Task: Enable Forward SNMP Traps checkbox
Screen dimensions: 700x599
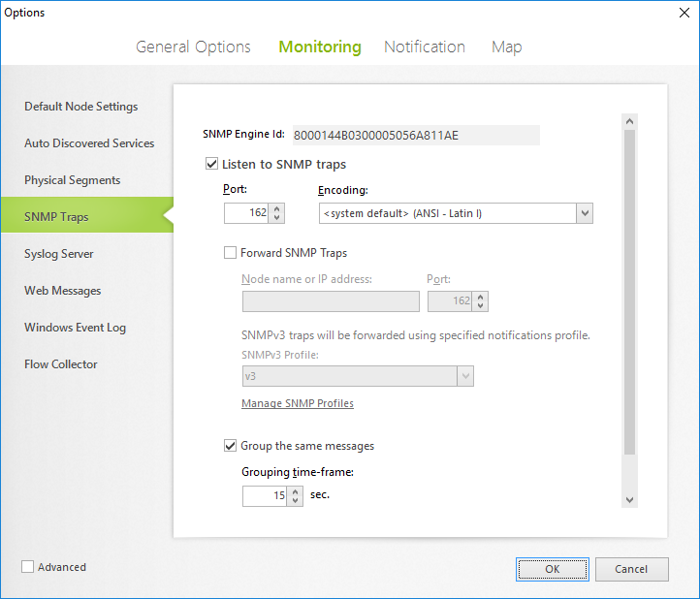Action: [230, 253]
